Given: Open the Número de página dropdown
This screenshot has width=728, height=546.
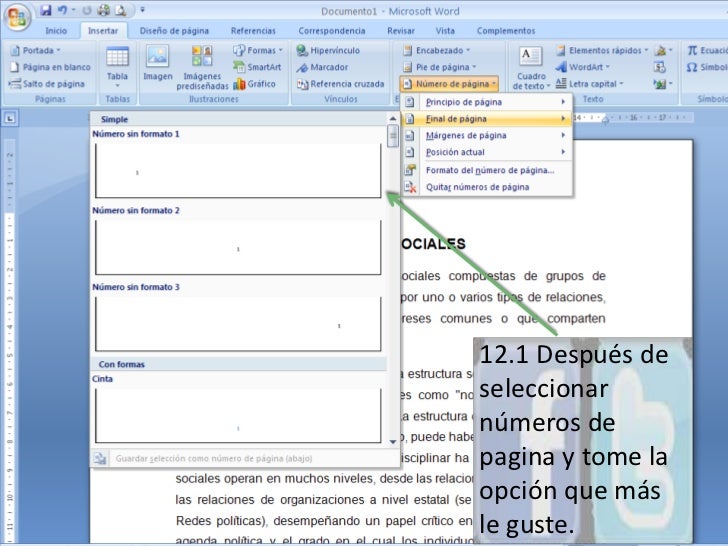Looking at the screenshot, I should click(x=449, y=84).
